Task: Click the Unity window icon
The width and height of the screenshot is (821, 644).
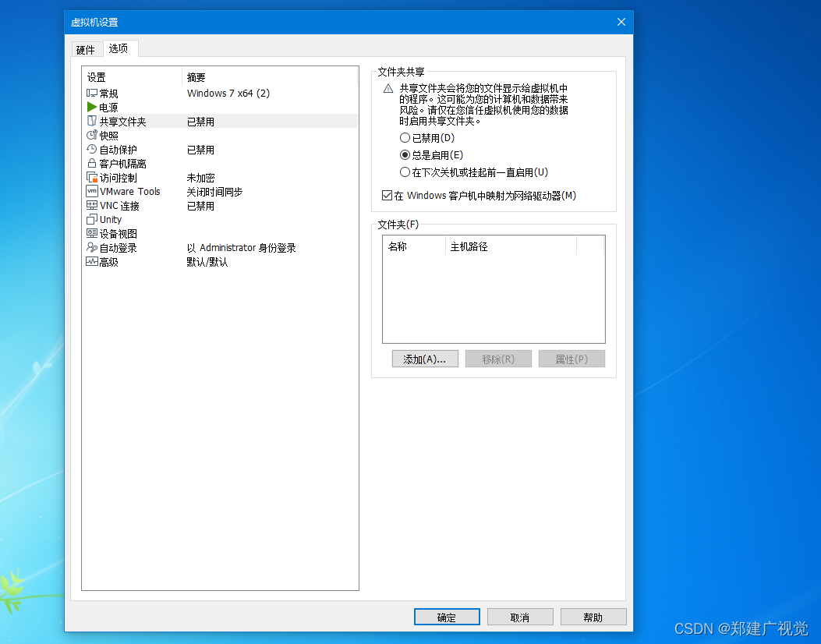Action: (92, 219)
